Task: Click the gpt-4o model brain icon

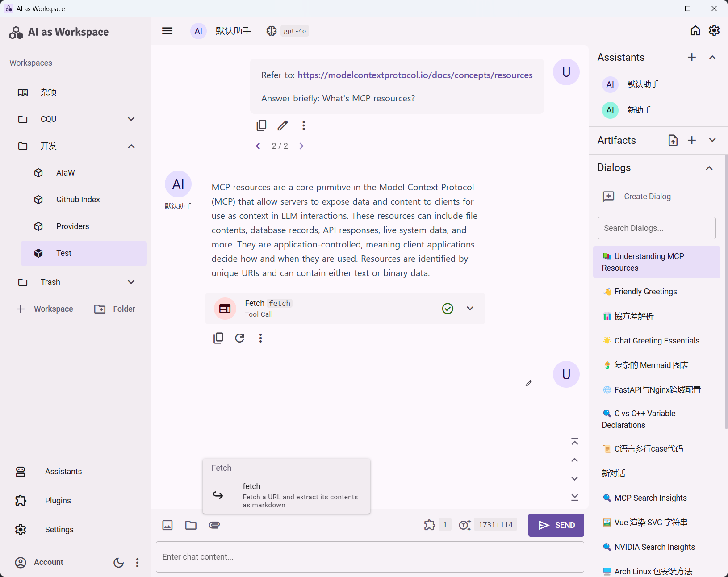Action: click(272, 31)
